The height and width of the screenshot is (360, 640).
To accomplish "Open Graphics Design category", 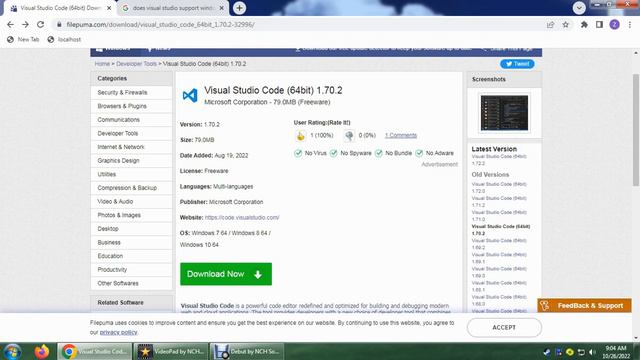I will tap(131, 161).
